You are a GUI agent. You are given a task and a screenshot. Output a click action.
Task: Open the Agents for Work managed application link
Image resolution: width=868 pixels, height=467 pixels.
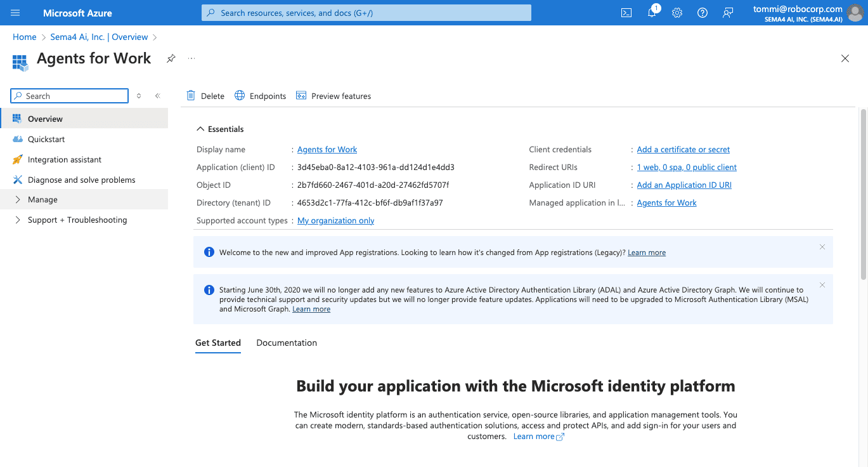[x=666, y=202]
